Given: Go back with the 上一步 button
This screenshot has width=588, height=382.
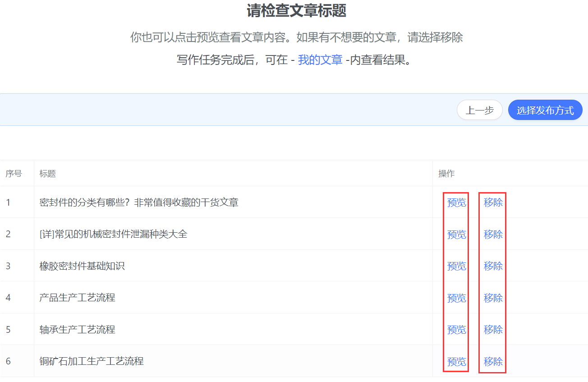Looking at the screenshot, I should pos(479,110).
